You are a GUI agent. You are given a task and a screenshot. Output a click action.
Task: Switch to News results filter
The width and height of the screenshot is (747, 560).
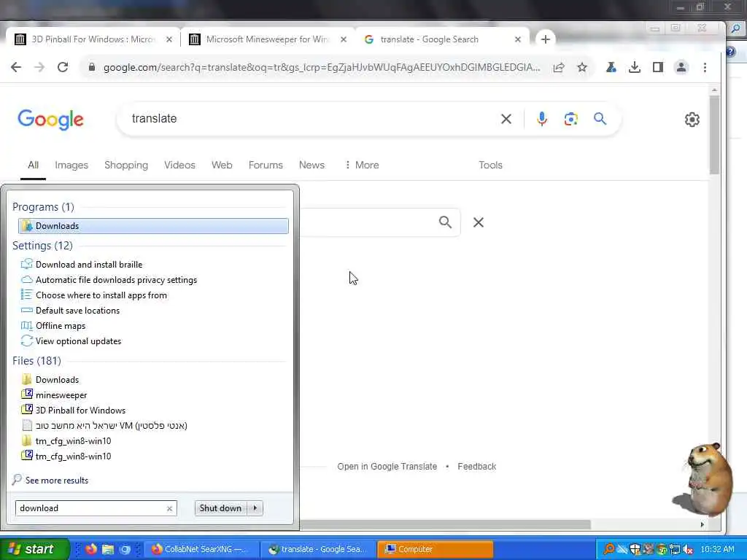point(311,165)
